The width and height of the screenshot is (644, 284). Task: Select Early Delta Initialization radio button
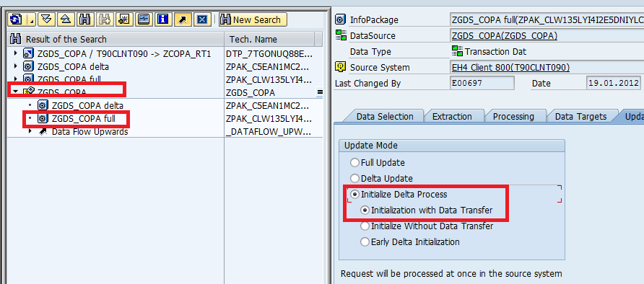[365, 241]
